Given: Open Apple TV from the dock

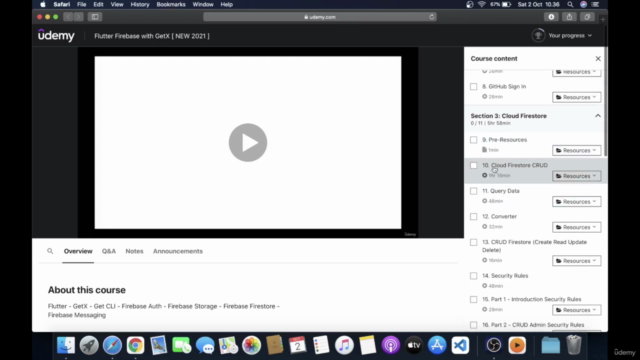Looking at the screenshot, I should click(414, 345).
